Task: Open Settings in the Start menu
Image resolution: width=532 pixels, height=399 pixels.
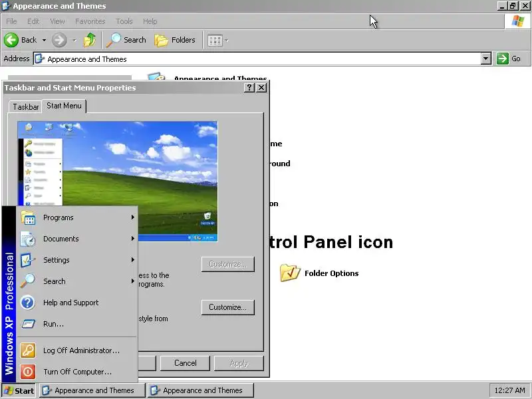Action: tap(77, 260)
